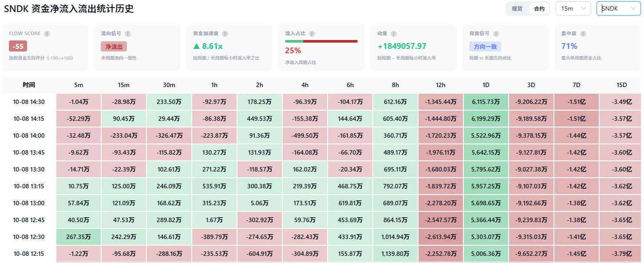Image resolution: width=644 pixels, height=263 pixels.
Task: Click the 流入占比 red-green ratio bar
Action: tap(321, 41)
